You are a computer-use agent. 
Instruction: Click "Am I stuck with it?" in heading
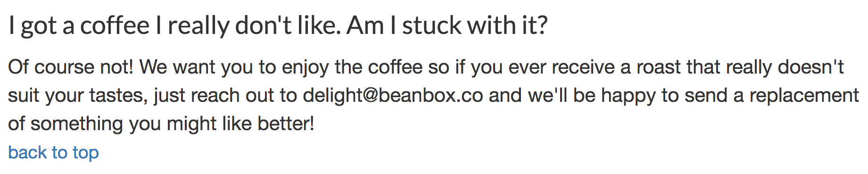pos(447,25)
